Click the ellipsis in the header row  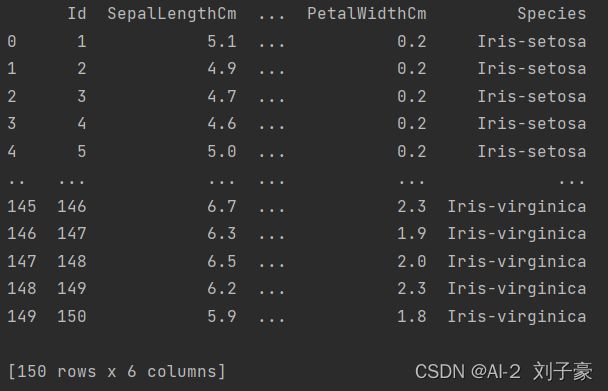coord(271,17)
